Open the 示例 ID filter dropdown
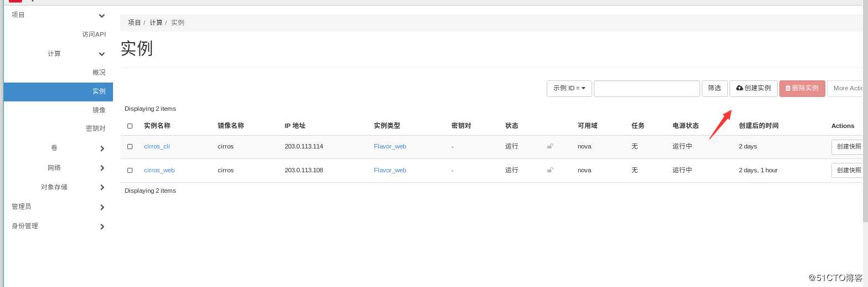Image resolution: width=868 pixels, height=287 pixels. [x=569, y=88]
